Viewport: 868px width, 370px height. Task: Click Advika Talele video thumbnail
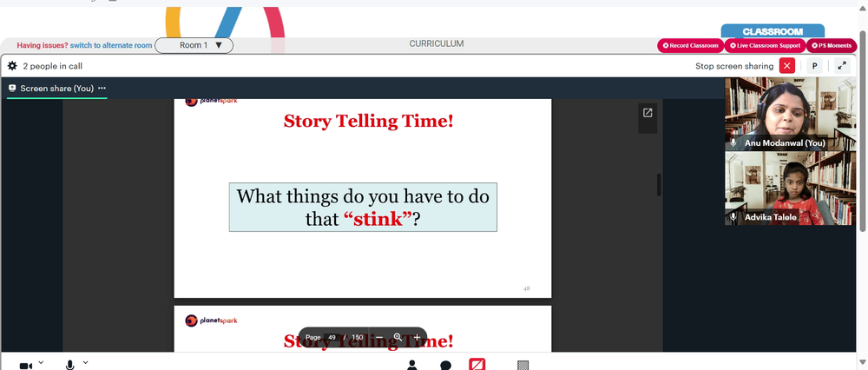click(791, 188)
